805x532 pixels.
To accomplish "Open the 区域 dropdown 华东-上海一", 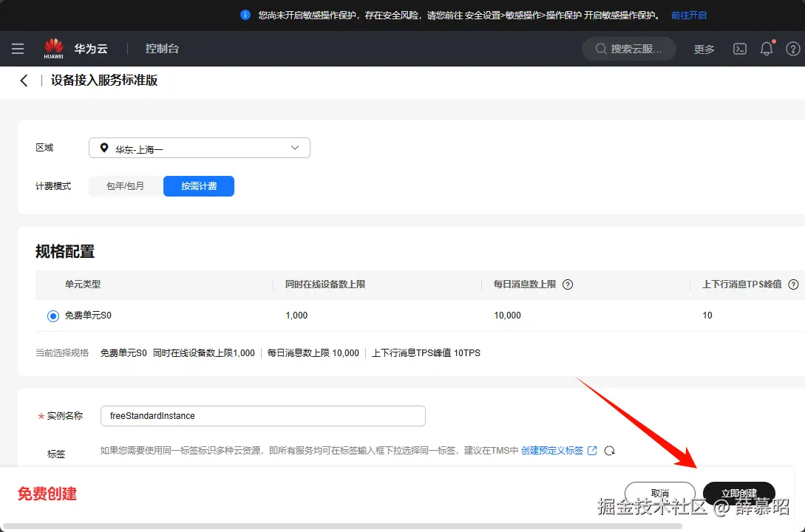I will pos(199,148).
